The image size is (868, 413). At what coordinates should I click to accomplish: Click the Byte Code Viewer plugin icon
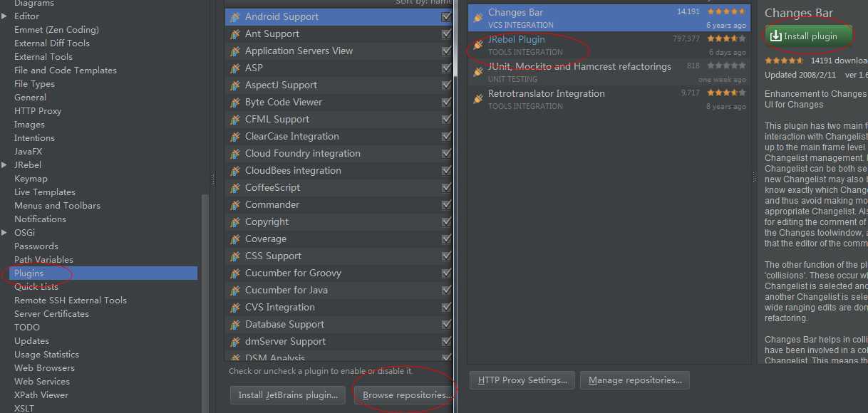click(x=235, y=102)
